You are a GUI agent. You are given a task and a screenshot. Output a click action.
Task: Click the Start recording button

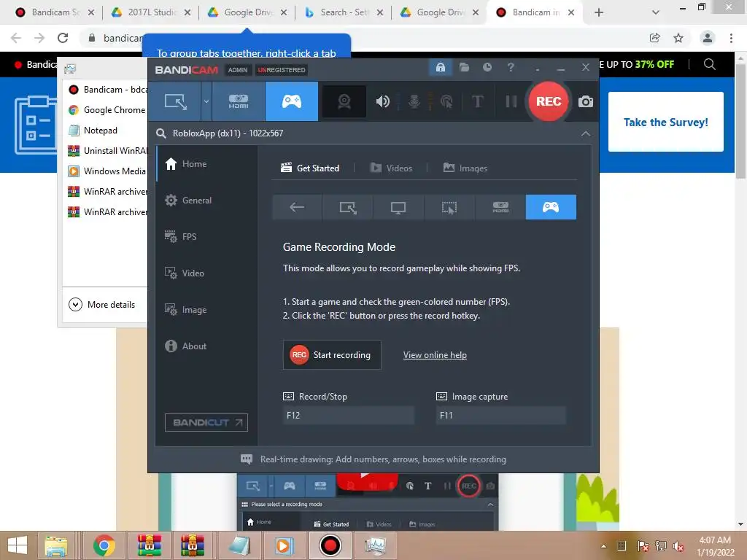[332, 355]
